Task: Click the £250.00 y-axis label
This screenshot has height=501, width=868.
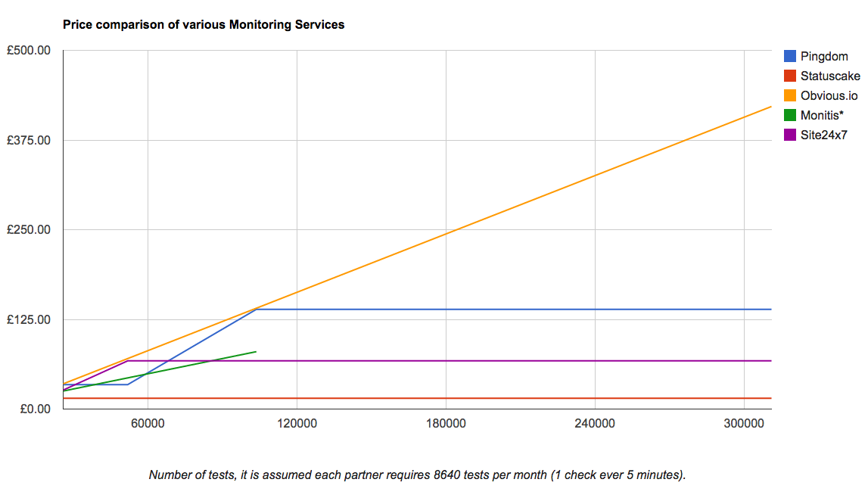Action: pos(29,229)
